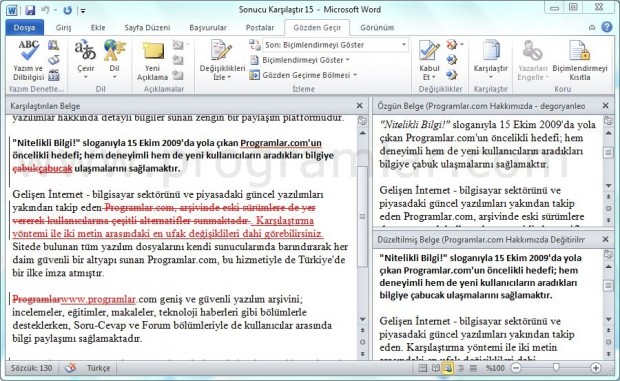Screen dimensions: 620x381
Task: Click the Sözcük: 130 word count
Action: coord(32,368)
